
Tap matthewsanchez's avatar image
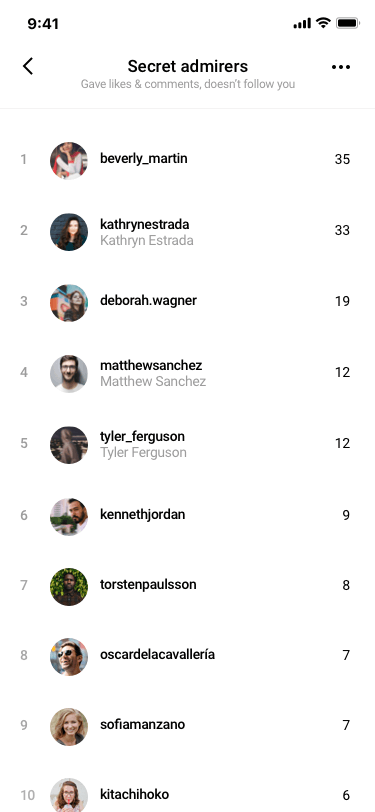[69, 374]
